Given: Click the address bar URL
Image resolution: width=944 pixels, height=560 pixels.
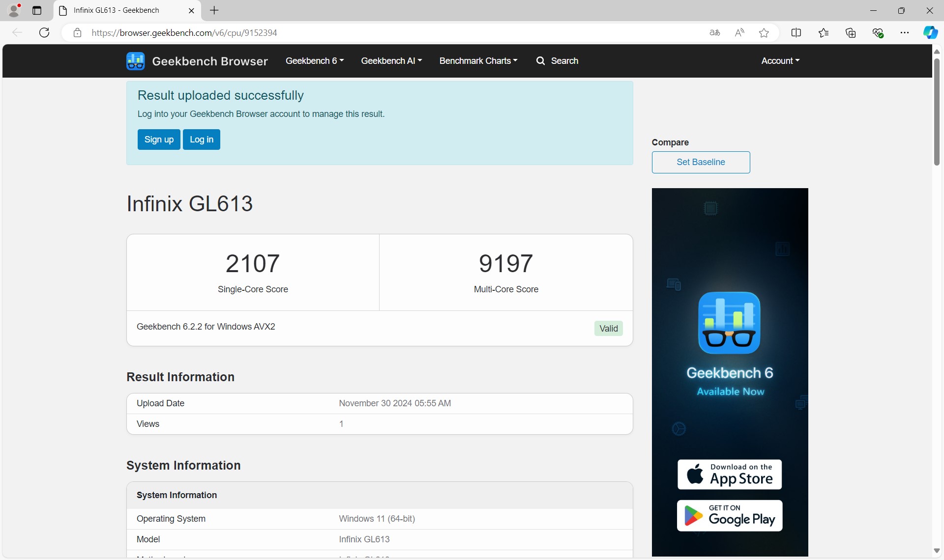Looking at the screenshot, I should [x=184, y=33].
